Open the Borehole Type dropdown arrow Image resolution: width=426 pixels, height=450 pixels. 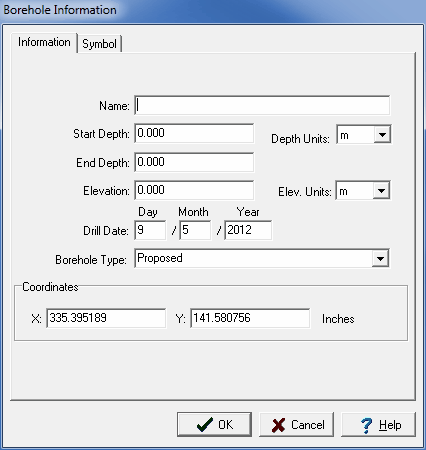pos(380,258)
